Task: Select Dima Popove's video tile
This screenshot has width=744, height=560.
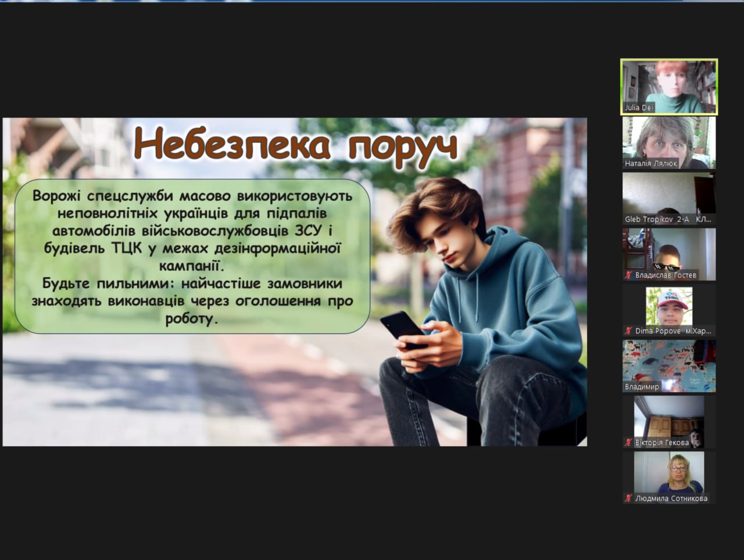Action: pyautogui.click(x=669, y=310)
